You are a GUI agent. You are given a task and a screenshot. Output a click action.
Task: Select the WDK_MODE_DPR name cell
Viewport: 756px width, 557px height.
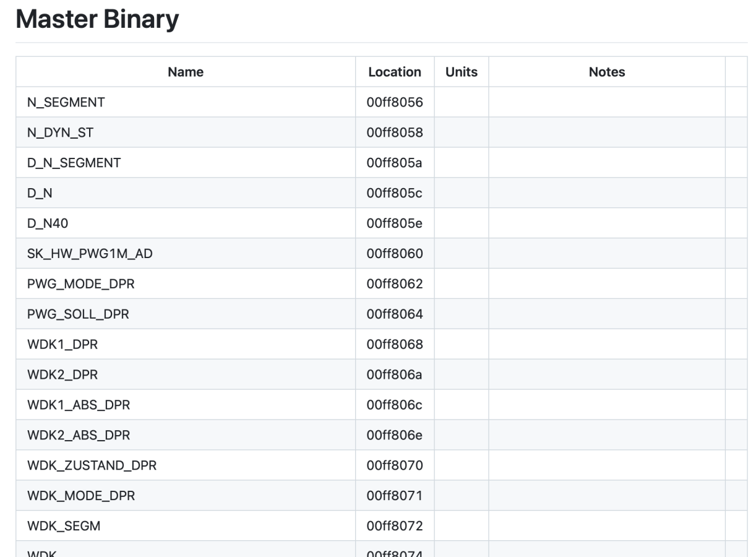(81, 496)
